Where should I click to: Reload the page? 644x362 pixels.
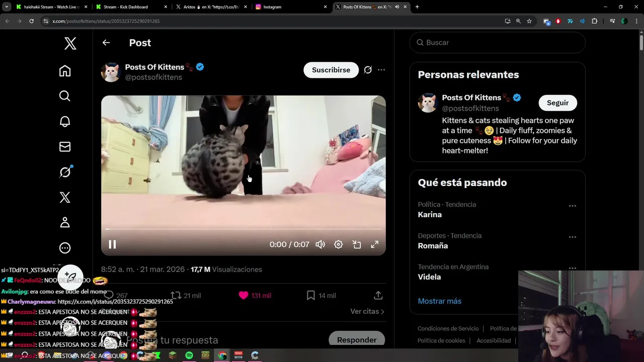coord(31,21)
